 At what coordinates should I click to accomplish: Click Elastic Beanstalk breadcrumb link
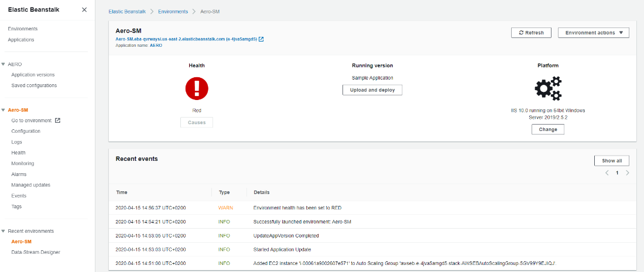point(126,12)
